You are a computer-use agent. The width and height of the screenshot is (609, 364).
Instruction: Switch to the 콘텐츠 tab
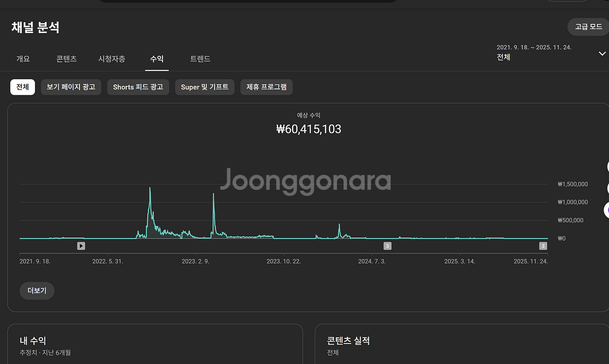coord(66,59)
